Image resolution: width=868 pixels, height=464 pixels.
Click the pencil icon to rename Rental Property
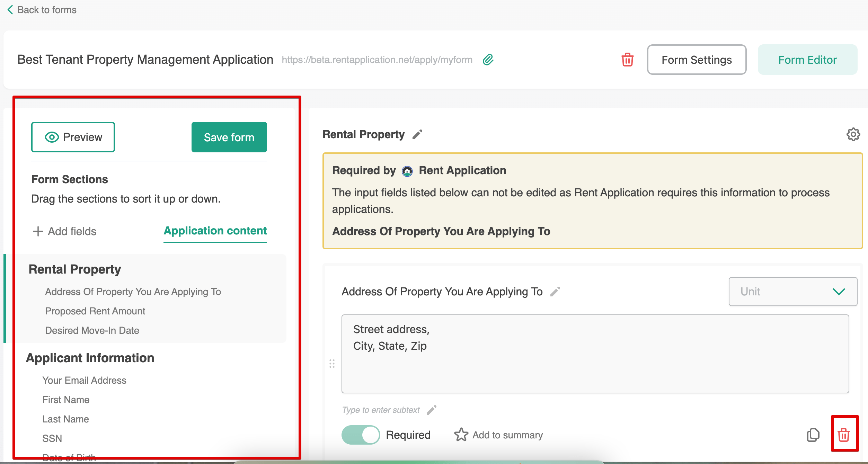(417, 135)
